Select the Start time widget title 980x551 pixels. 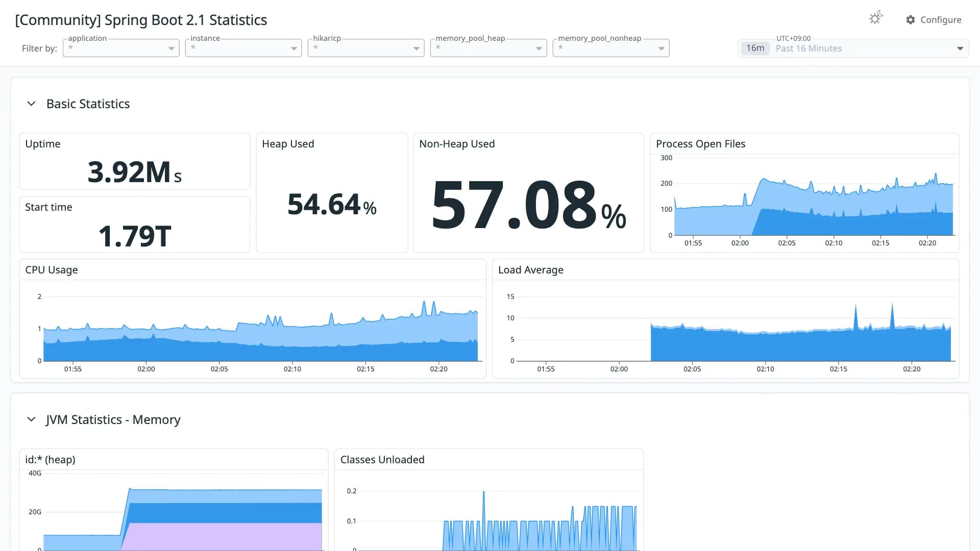coord(48,207)
